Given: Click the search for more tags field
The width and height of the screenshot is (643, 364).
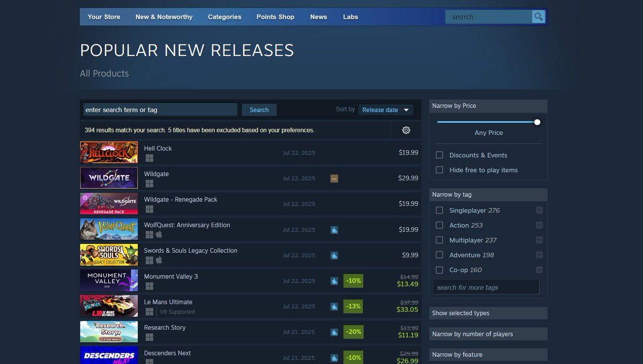Looking at the screenshot, I should click(x=487, y=287).
